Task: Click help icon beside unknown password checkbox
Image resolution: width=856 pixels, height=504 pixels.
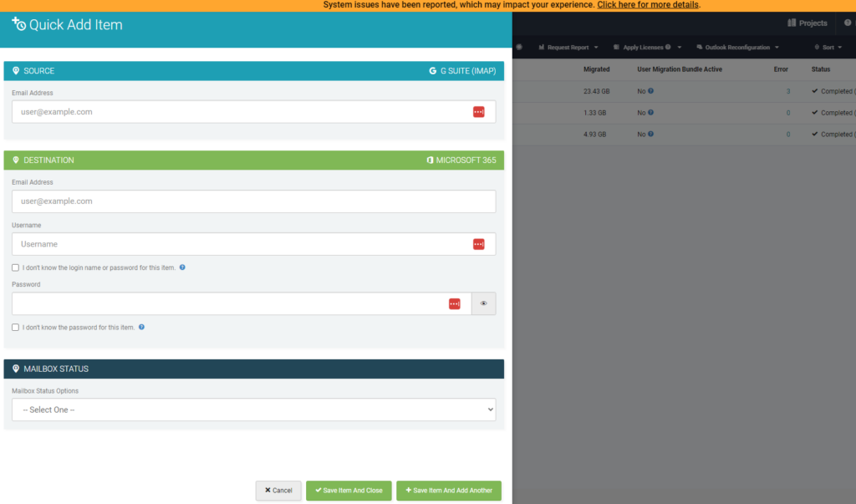Action: tap(141, 328)
